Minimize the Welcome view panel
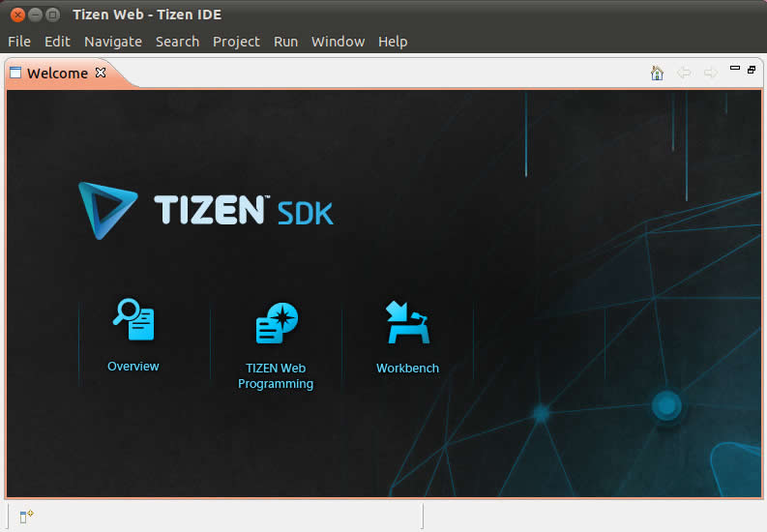This screenshot has height=532, width=767. [735, 68]
